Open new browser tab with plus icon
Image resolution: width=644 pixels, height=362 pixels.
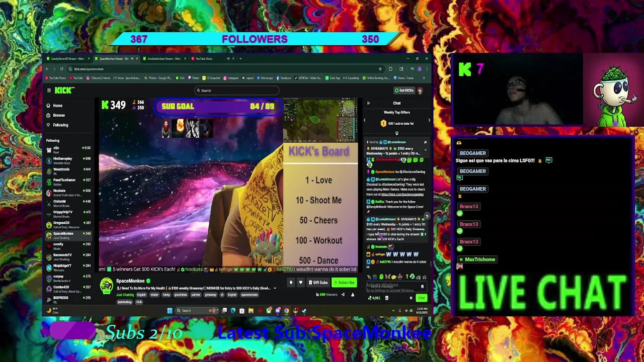pos(240,59)
